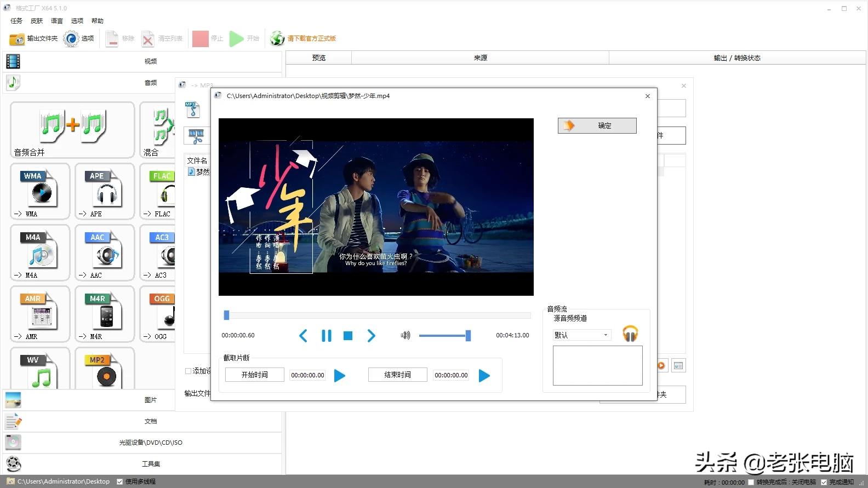Play from the start time marker
Viewport: 868px width, 488px height.
tap(340, 375)
